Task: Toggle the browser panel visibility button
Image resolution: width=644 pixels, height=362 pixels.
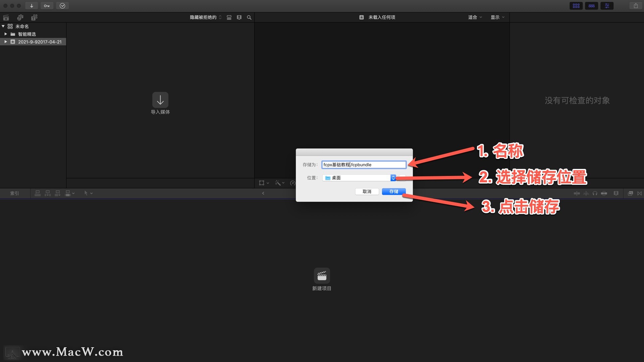Action: tap(576, 6)
